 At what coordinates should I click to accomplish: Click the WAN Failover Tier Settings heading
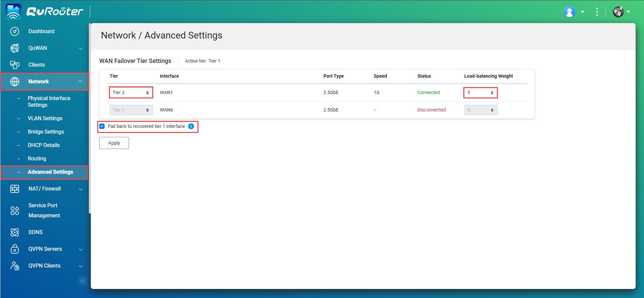(x=135, y=61)
